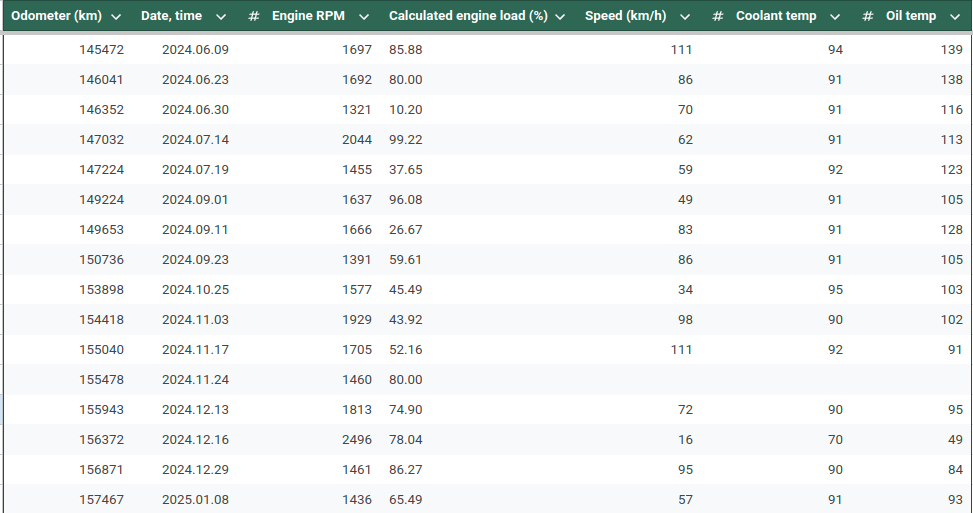Open the Engine RPM column dropdown
This screenshot has width=973, height=513.
[364, 17]
